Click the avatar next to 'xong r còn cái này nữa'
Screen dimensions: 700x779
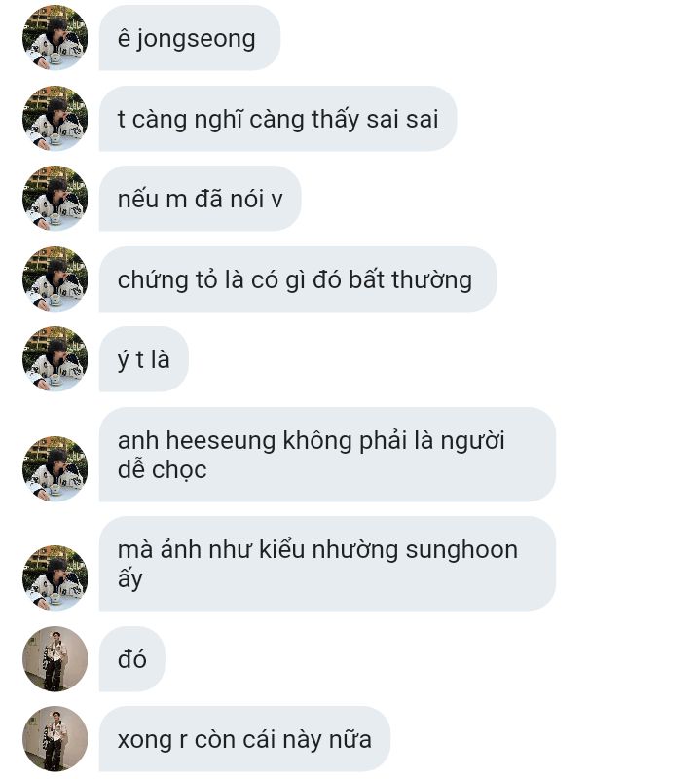55,739
